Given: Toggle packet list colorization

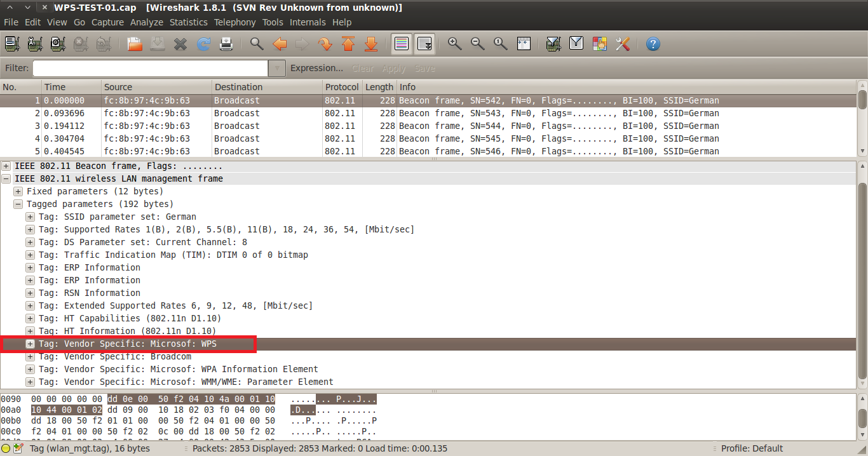Looking at the screenshot, I should tap(401, 44).
